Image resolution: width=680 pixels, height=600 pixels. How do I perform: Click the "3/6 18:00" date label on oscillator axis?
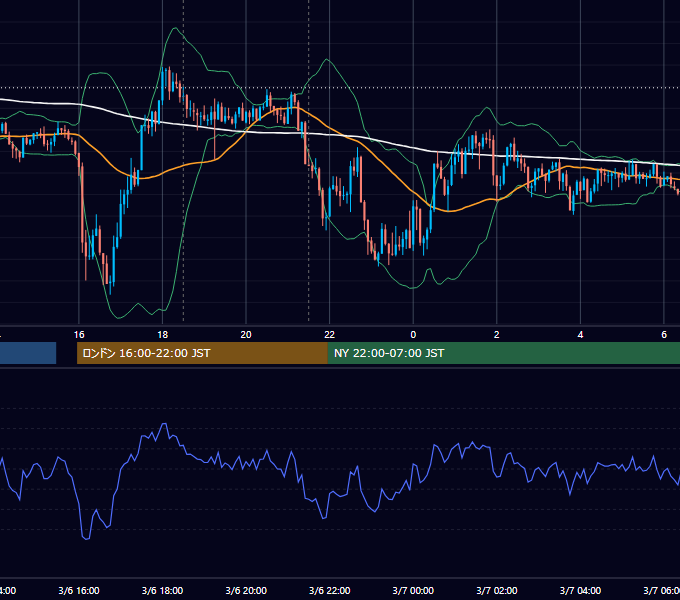tap(163, 590)
